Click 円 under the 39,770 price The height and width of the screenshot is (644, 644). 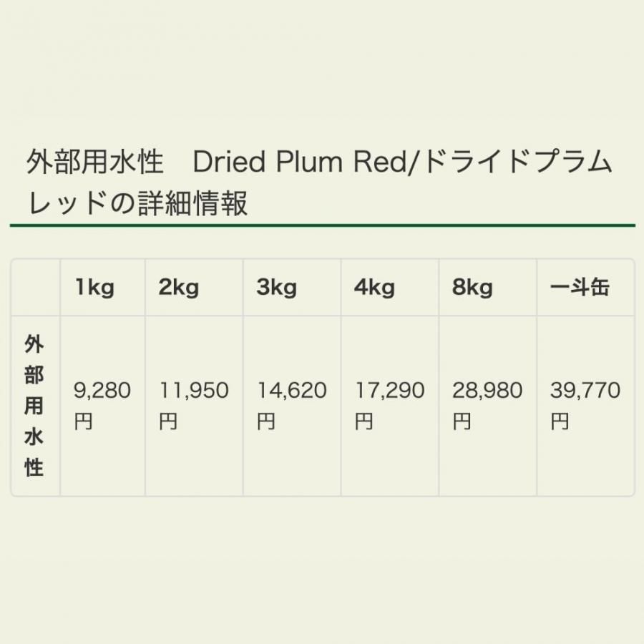[x=560, y=421]
